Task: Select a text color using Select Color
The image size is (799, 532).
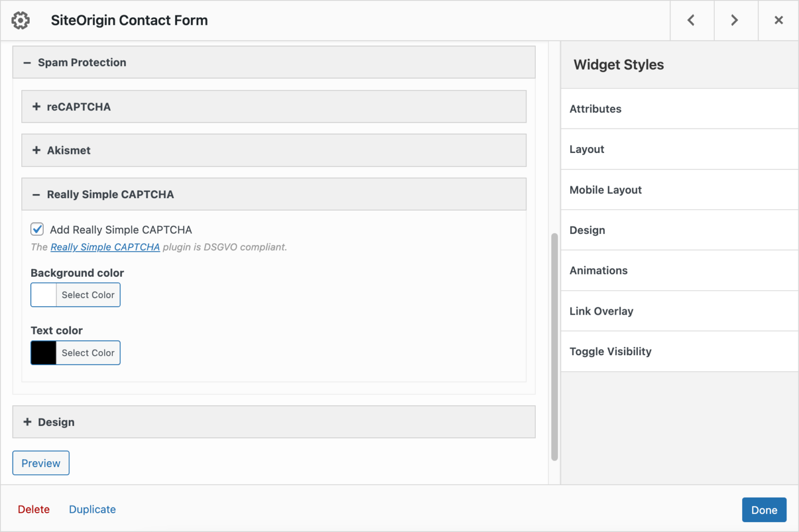Action: pyautogui.click(x=88, y=353)
